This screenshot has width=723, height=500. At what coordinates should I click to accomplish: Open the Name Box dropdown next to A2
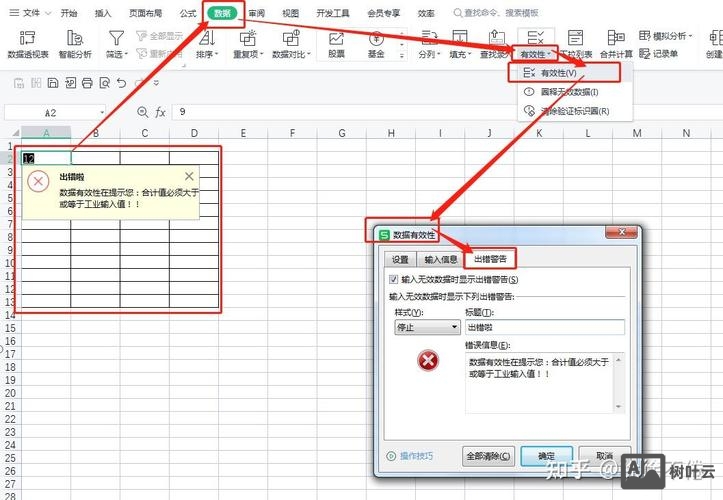point(102,112)
